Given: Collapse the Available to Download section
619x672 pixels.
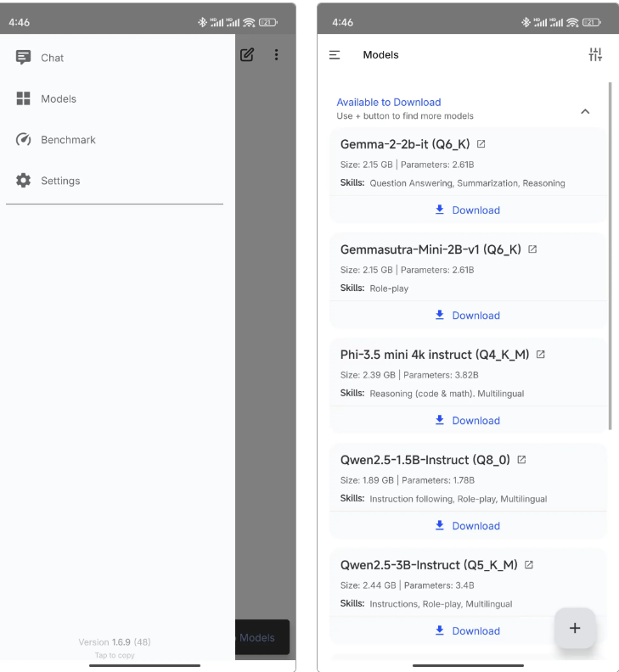Looking at the screenshot, I should click(585, 111).
